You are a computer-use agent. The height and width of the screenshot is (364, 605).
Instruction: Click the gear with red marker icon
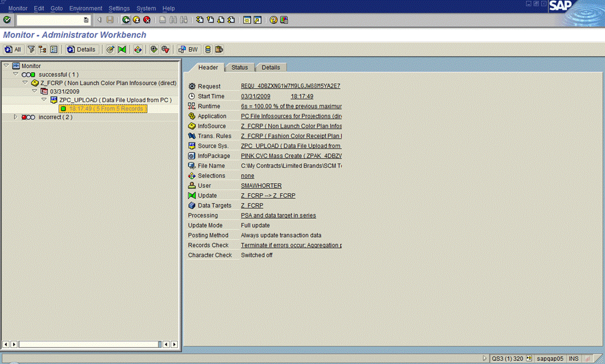[x=165, y=50]
